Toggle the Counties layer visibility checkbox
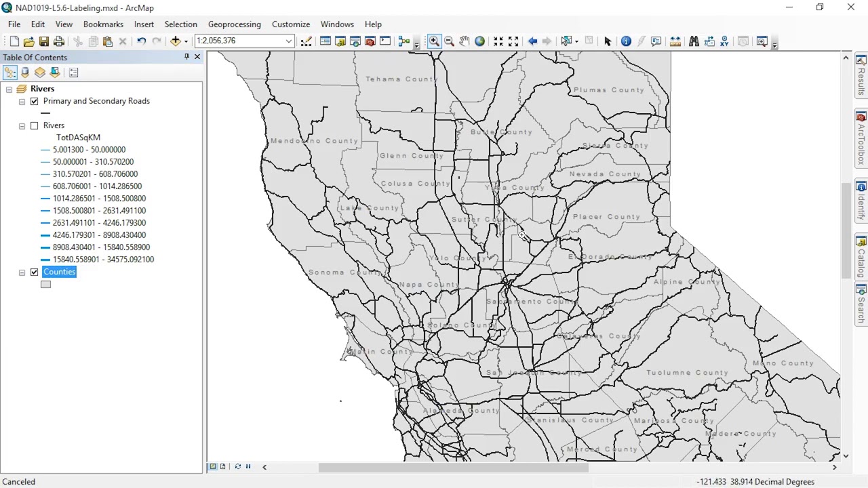 34,272
